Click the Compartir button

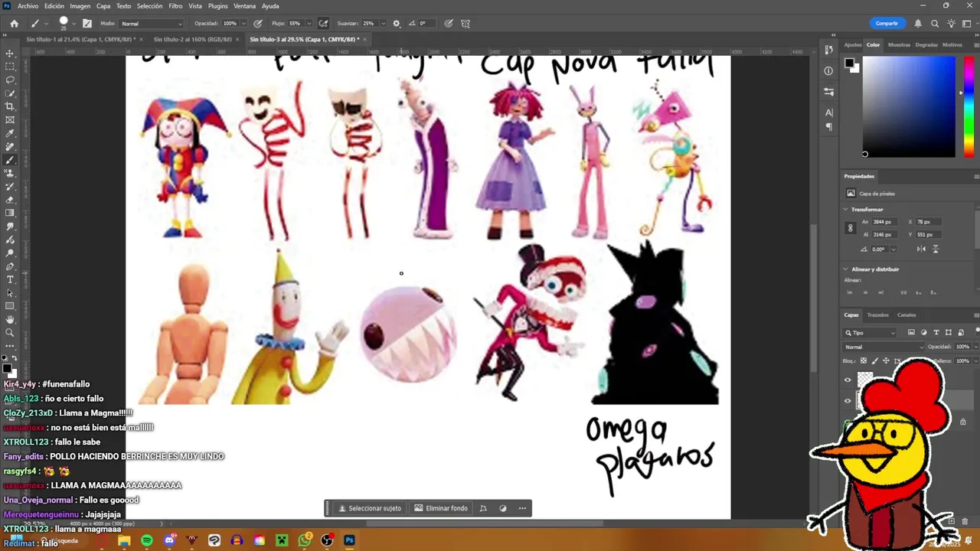[x=887, y=24]
